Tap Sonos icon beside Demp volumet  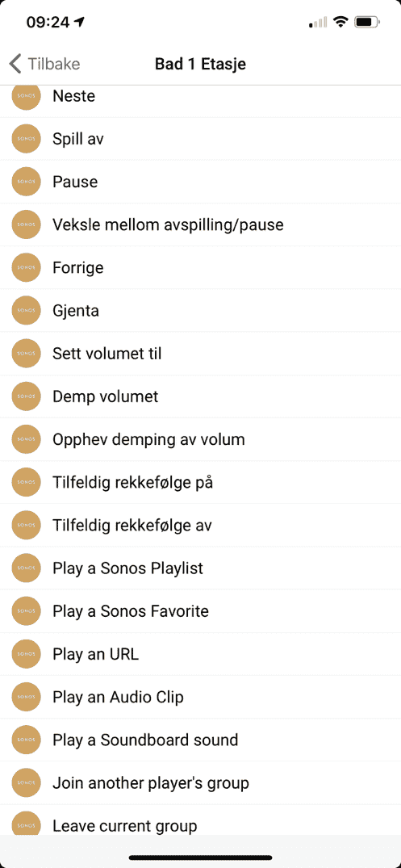tap(26, 396)
